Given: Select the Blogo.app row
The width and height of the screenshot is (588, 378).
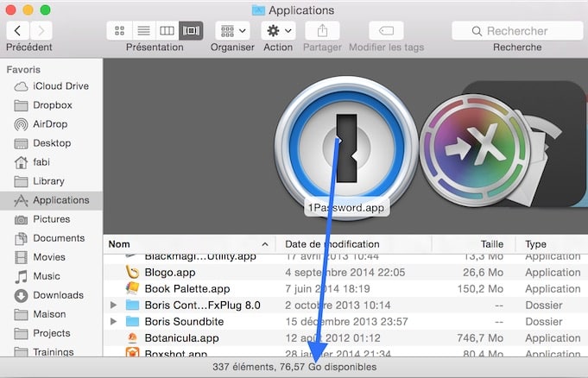Looking at the screenshot, I should pyautogui.click(x=345, y=272).
